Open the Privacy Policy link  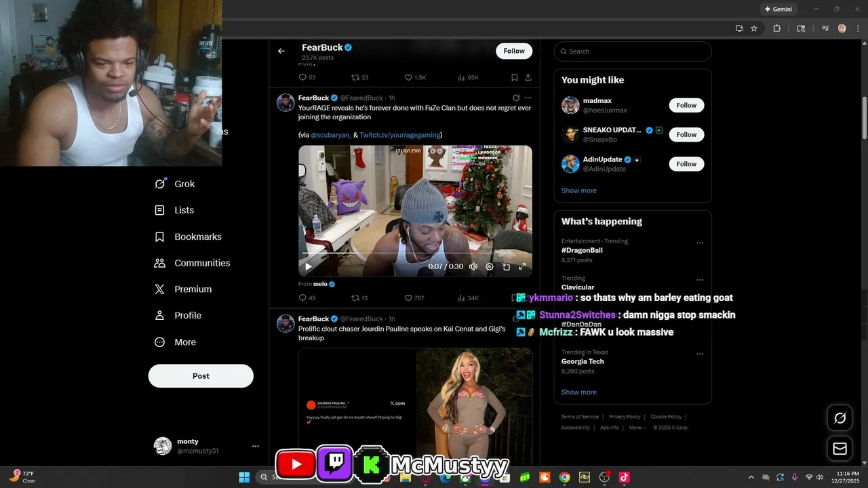625,417
